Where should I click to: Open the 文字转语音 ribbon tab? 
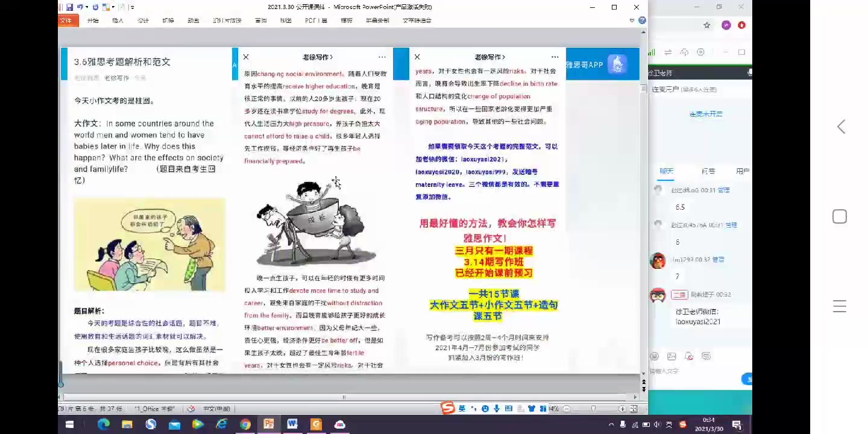(x=417, y=20)
